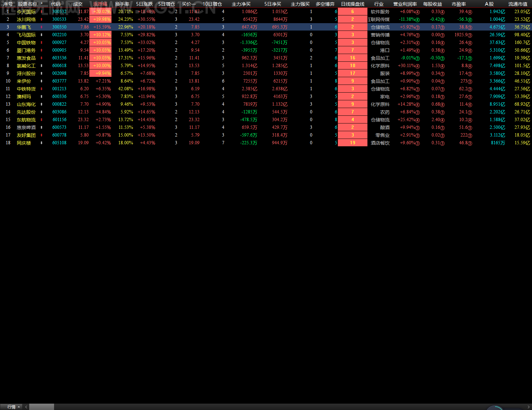Image resolution: width=532 pixels, height=410 pixels.
Task: Click the marker icon beside 飞马国际
Action: 41,35
